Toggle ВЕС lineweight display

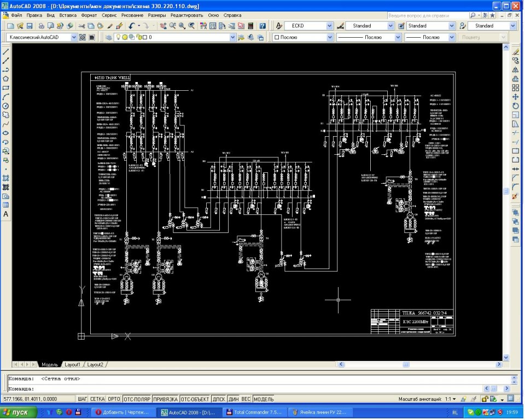(246, 399)
